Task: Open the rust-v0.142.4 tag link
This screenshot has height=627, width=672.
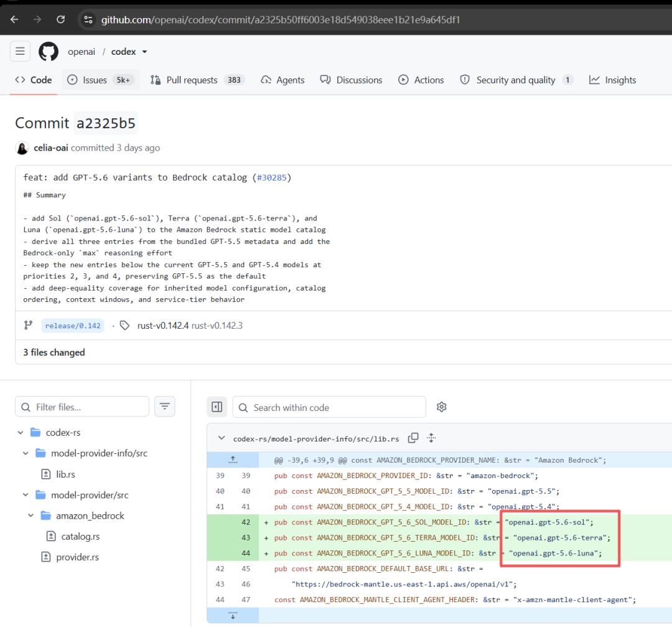Action: point(163,326)
